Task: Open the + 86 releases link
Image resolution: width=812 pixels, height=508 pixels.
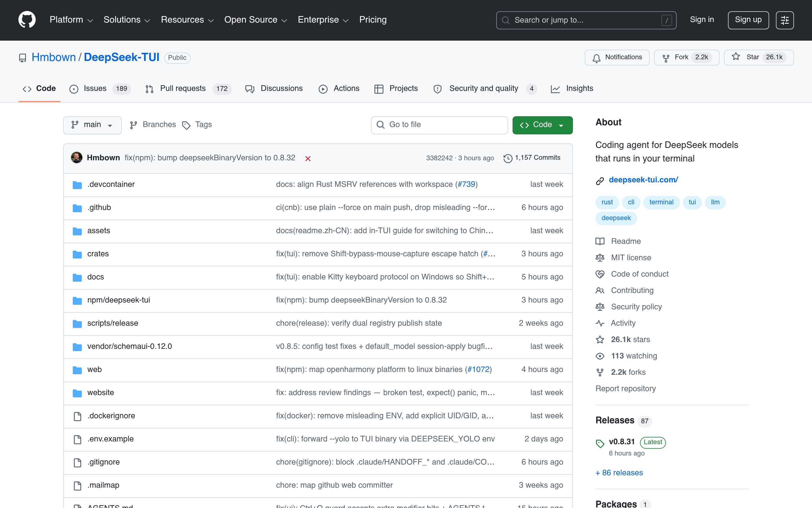Action: pos(619,473)
